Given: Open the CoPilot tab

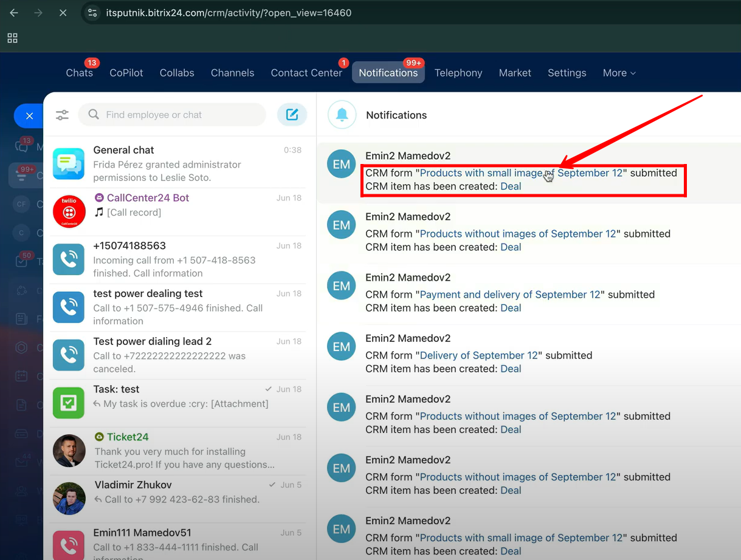Looking at the screenshot, I should pos(126,73).
